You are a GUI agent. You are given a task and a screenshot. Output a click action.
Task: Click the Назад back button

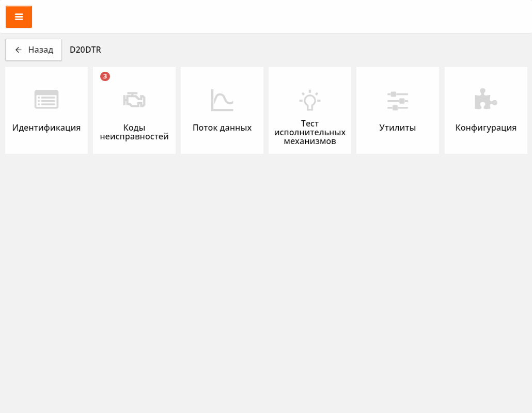click(34, 50)
